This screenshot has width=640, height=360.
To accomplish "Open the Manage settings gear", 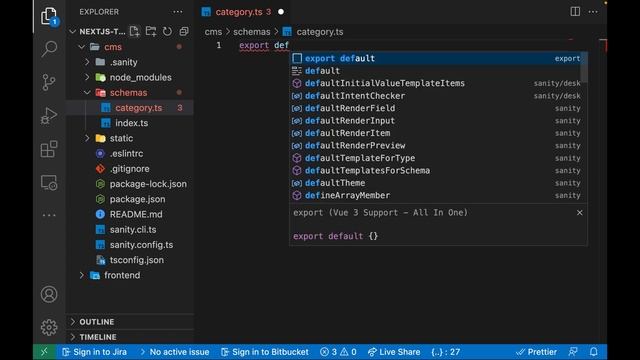I will pyautogui.click(x=49, y=327).
